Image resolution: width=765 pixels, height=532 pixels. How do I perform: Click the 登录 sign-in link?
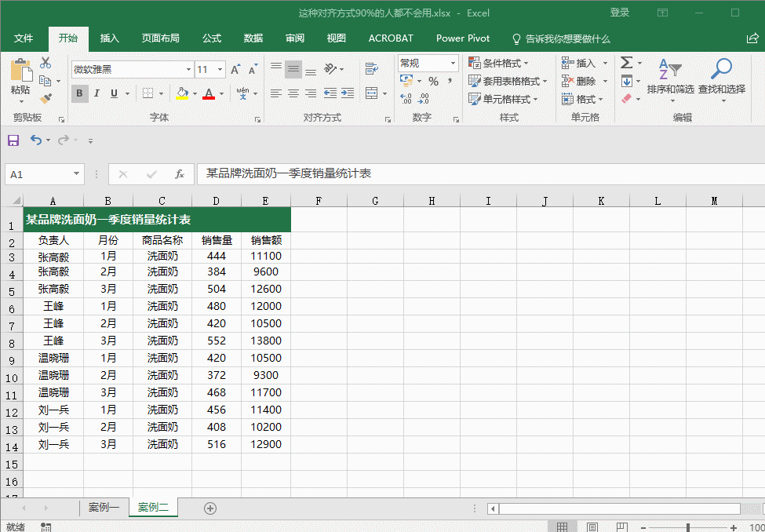point(620,13)
